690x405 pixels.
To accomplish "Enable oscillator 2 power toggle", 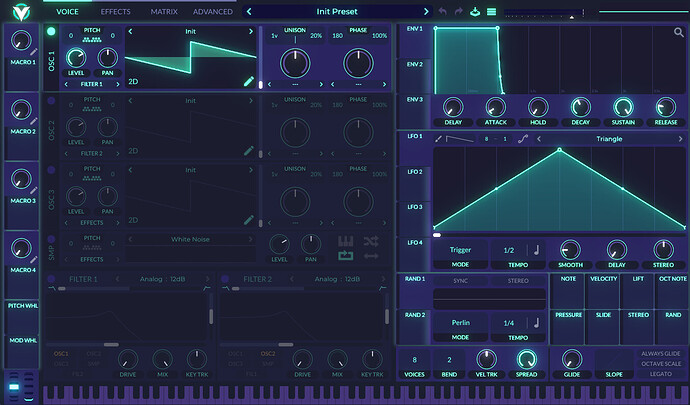I will click(52, 101).
